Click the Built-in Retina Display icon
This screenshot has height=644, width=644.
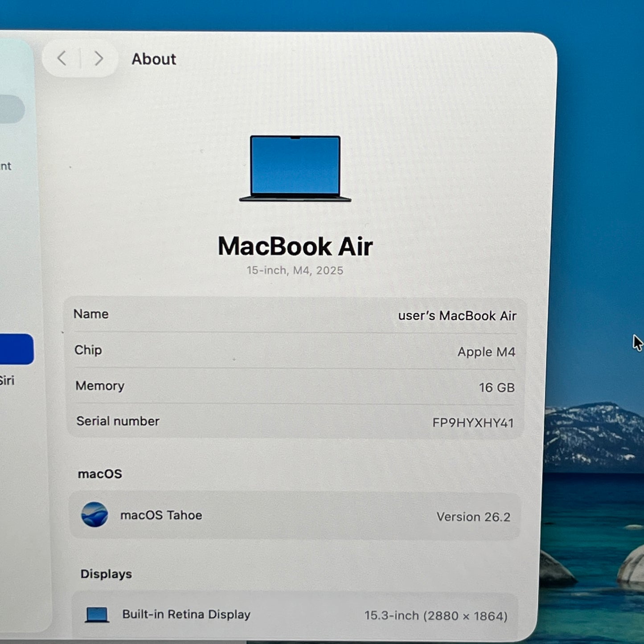97,615
